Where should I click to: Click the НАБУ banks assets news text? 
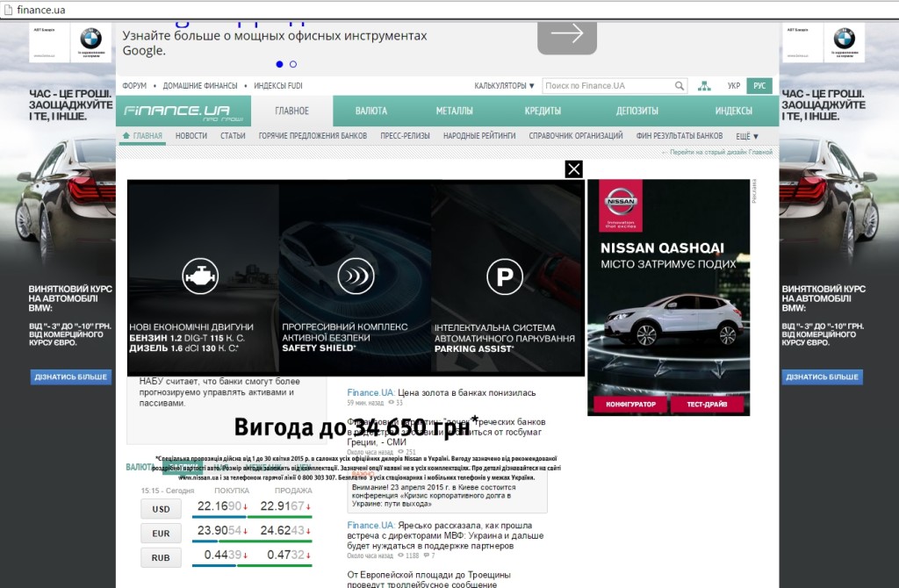tap(219, 392)
